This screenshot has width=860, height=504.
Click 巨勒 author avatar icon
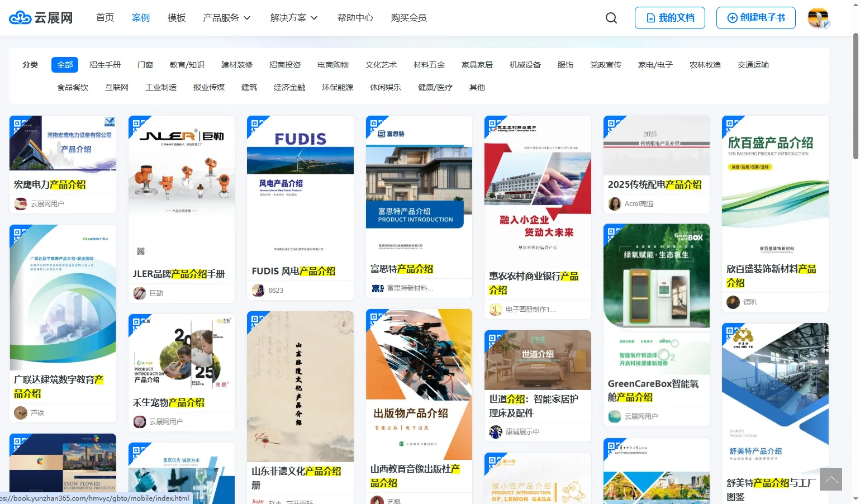140,293
